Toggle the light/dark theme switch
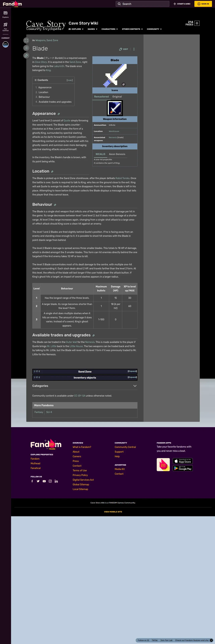Viewport: 215px width, 644px height. (197, 23)
